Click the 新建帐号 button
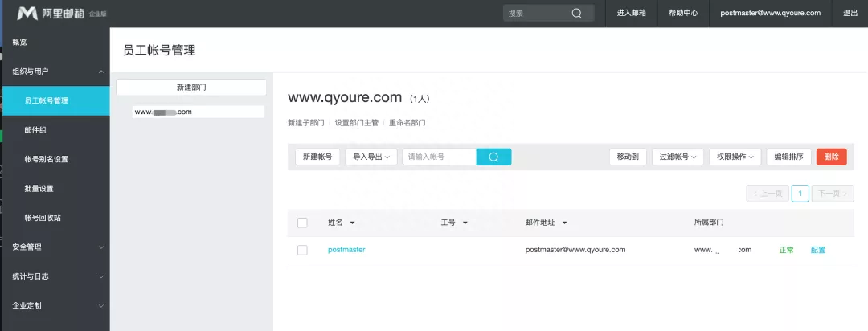The width and height of the screenshot is (868, 331). [x=317, y=157]
